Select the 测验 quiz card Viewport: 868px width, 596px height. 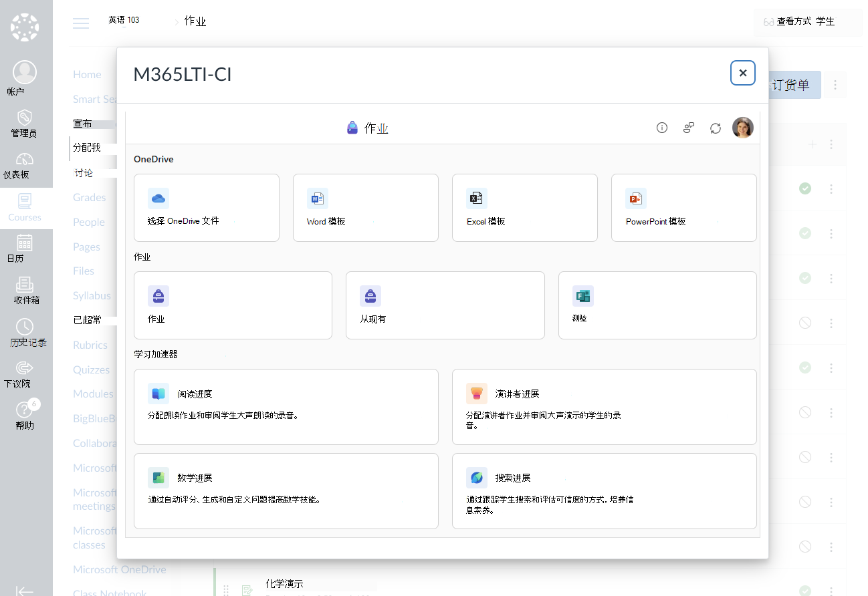(x=657, y=305)
